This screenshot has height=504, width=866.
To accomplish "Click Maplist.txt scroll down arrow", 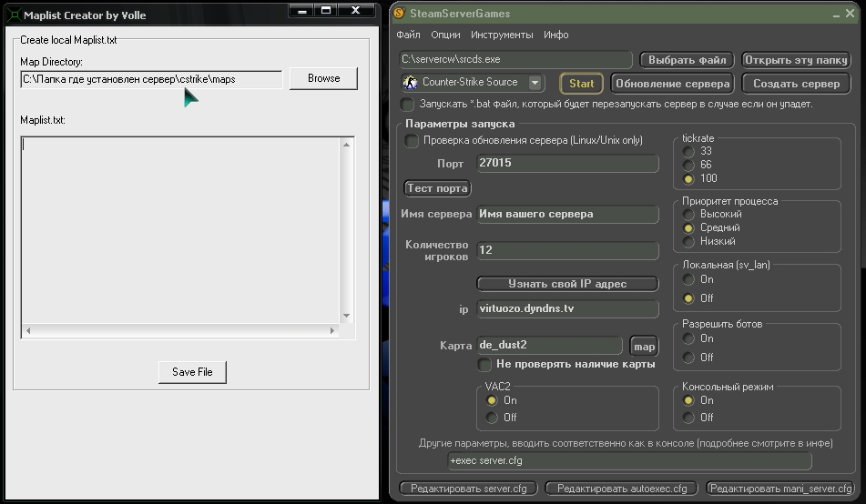I will [x=346, y=317].
